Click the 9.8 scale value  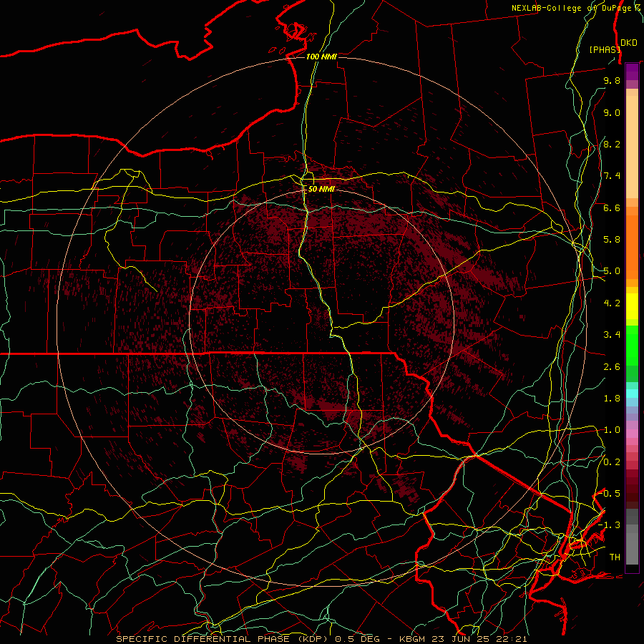point(612,80)
